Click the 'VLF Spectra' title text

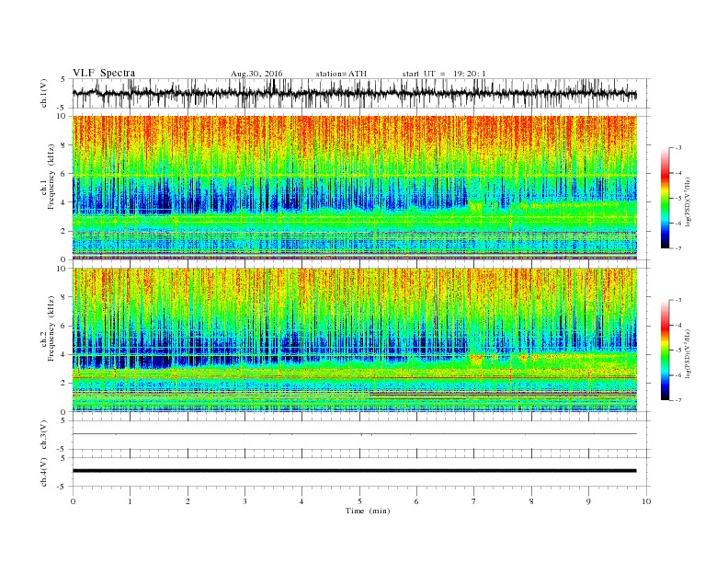coord(104,73)
